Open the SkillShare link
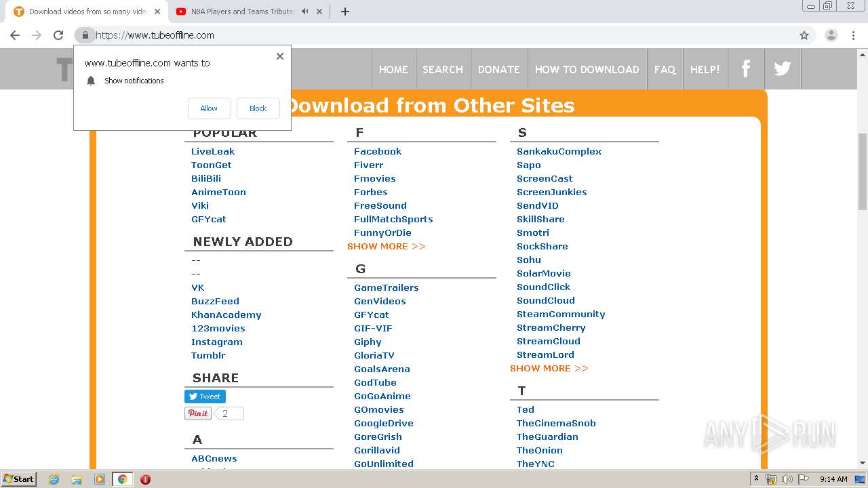This screenshot has width=868, height=488. [x=540, y=219]
